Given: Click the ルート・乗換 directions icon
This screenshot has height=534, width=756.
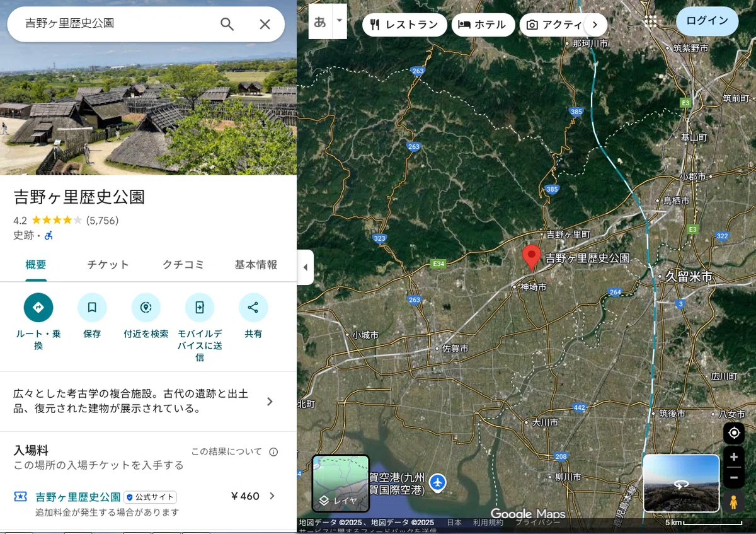Looking at the screenshot, I should (x=38, y=308).
